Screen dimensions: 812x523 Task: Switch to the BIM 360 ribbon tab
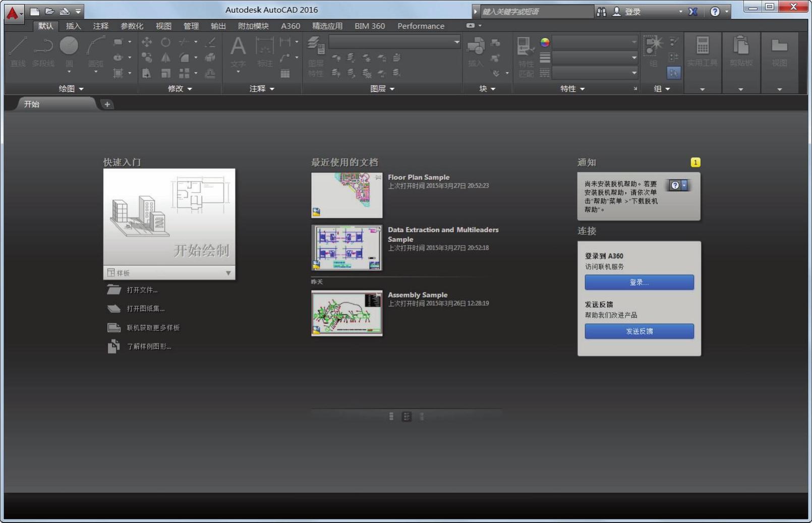pyautogui.click(x=370, y=26)
